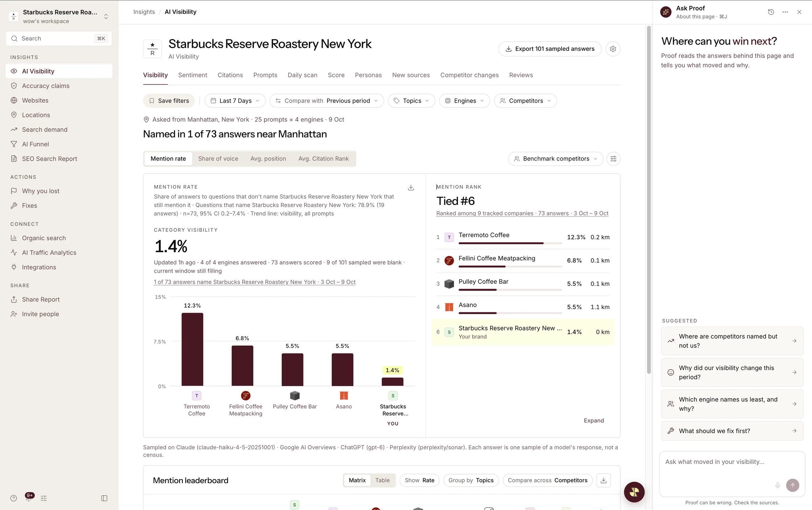
Task: Open the Topics filter dropdown
Action: [x=411, y=101]
